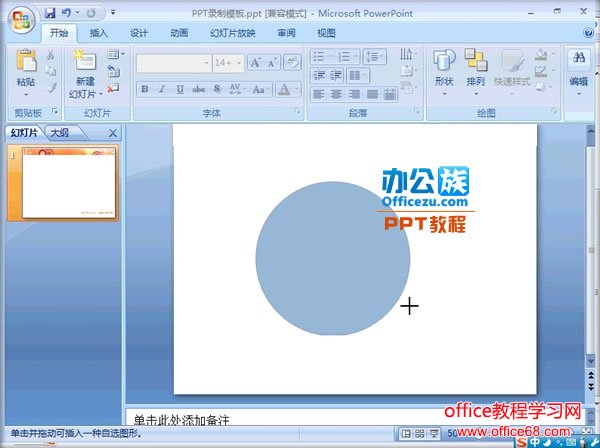Click the Reset slide icon

click(113, 71)
